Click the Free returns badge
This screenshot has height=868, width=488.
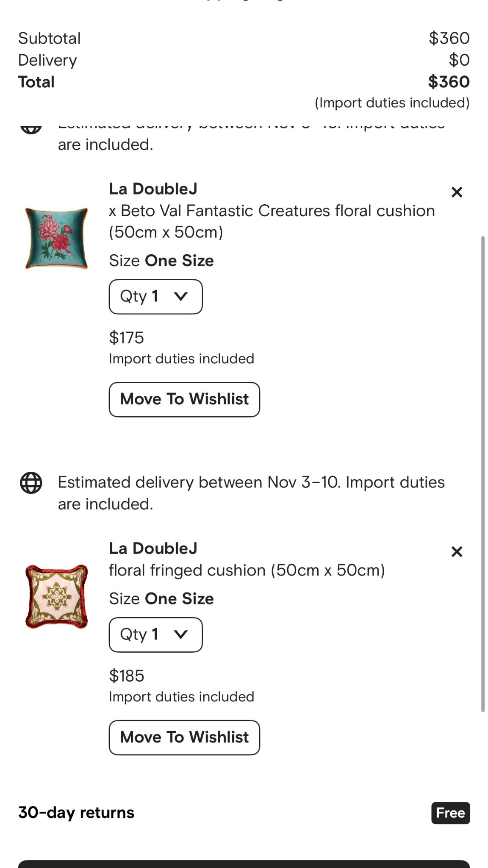click(450, 813)
